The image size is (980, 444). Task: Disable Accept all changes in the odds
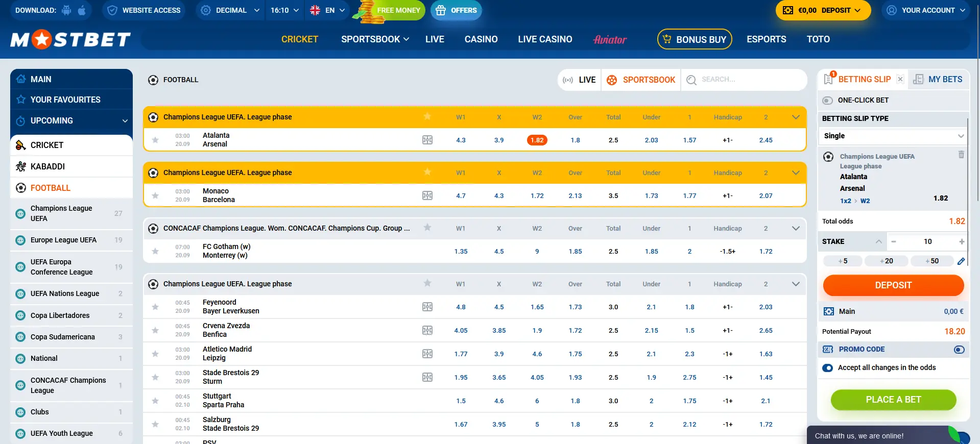[x=828, y=368]
